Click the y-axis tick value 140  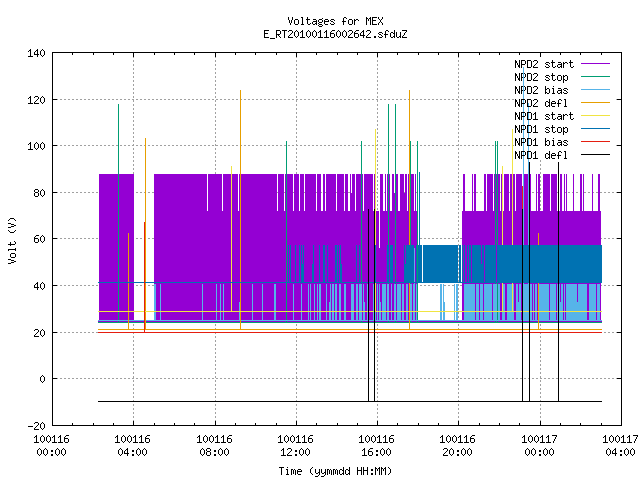[36, 53]
